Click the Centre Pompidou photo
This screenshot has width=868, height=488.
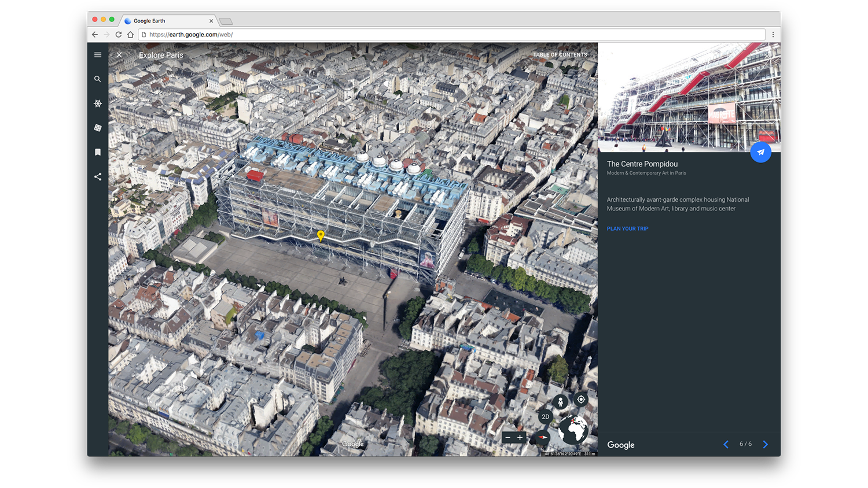[x=689, y=97]
